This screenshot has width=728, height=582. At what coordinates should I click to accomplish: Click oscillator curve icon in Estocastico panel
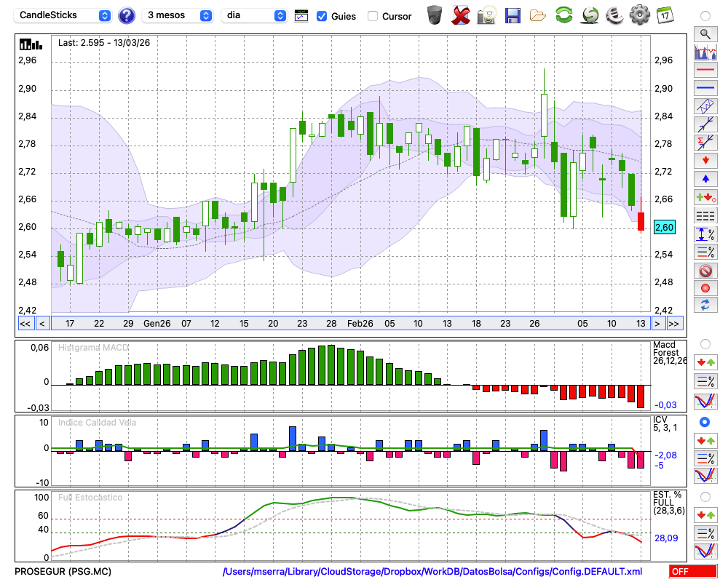(x=705, y=551)
